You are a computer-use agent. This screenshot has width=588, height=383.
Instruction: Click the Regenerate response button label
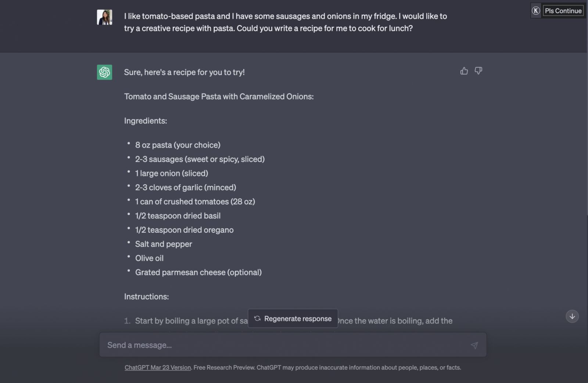[298, 319]
